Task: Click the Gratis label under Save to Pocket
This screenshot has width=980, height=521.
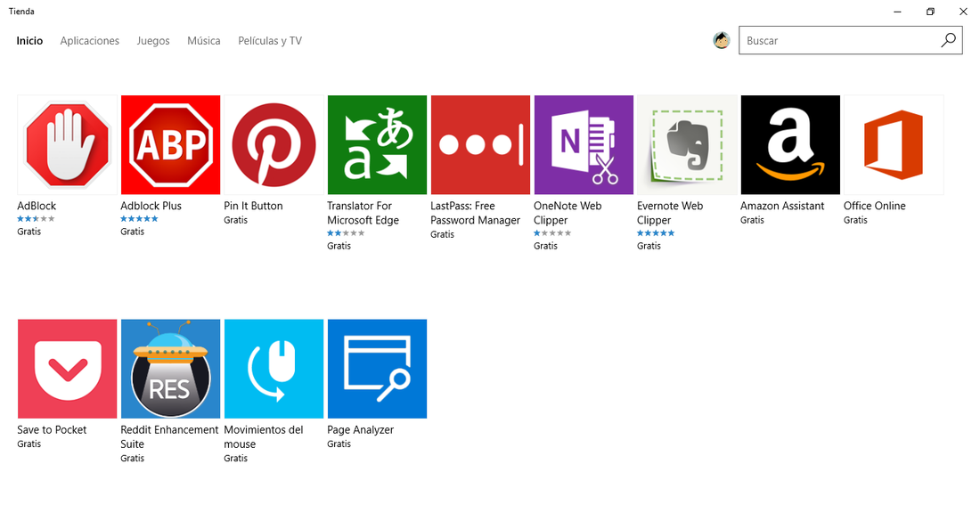Action: [29, 444]
